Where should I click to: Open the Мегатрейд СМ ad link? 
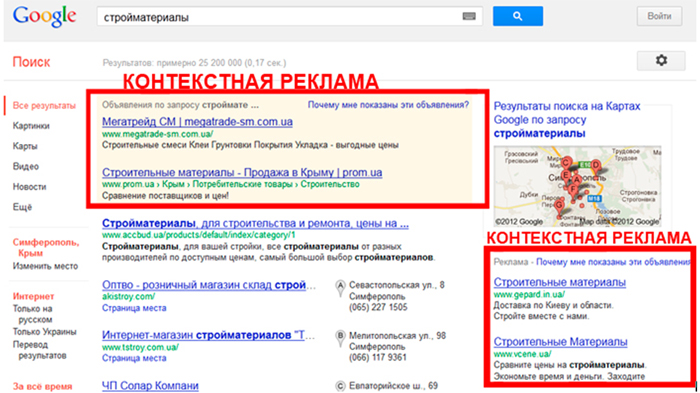tap(197, 121)
